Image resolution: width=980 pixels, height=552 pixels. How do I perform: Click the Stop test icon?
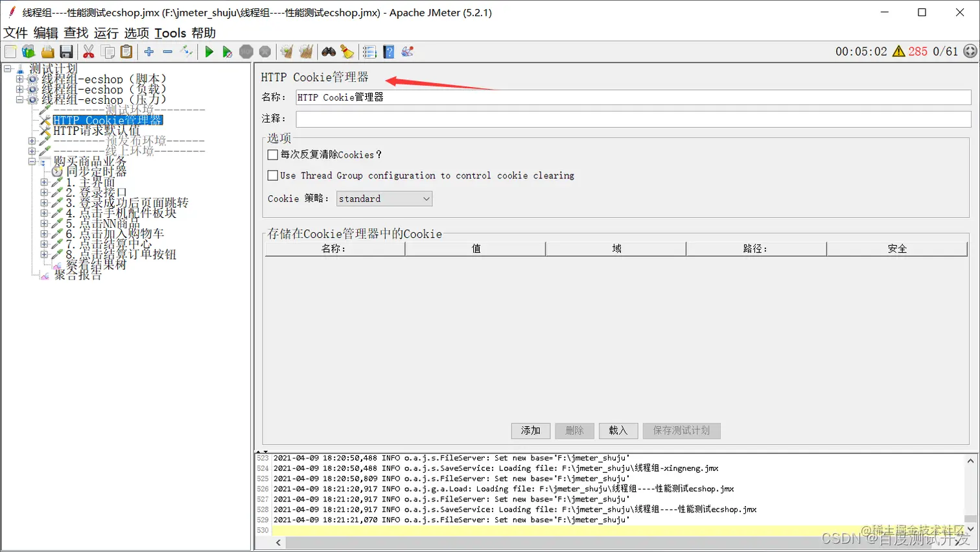[x=246, y=52]
